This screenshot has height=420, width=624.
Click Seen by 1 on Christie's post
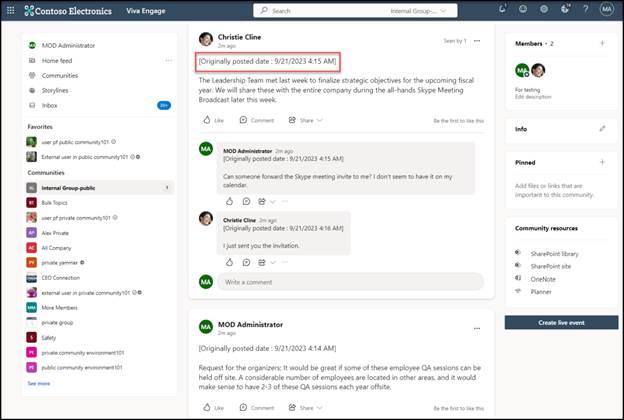coord(454,41)
